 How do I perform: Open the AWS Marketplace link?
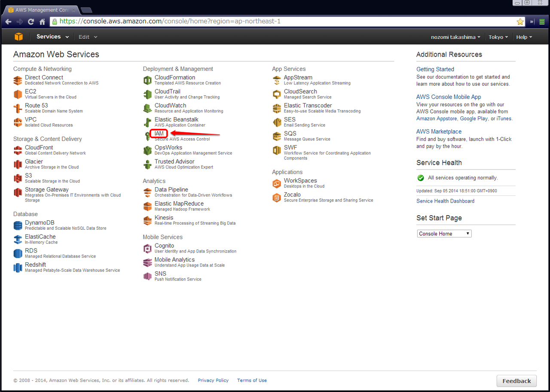click(x=439, y=131)
